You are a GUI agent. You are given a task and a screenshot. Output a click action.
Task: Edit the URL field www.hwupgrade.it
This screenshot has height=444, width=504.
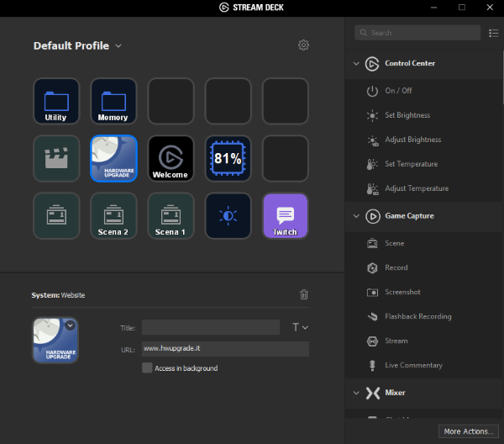tap(225, 349)
